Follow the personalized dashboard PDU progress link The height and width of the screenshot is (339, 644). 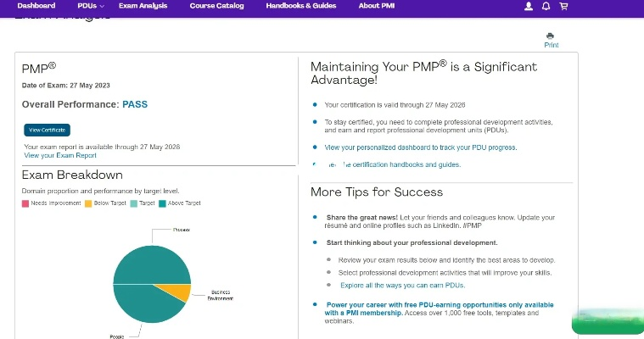[420, 147]
